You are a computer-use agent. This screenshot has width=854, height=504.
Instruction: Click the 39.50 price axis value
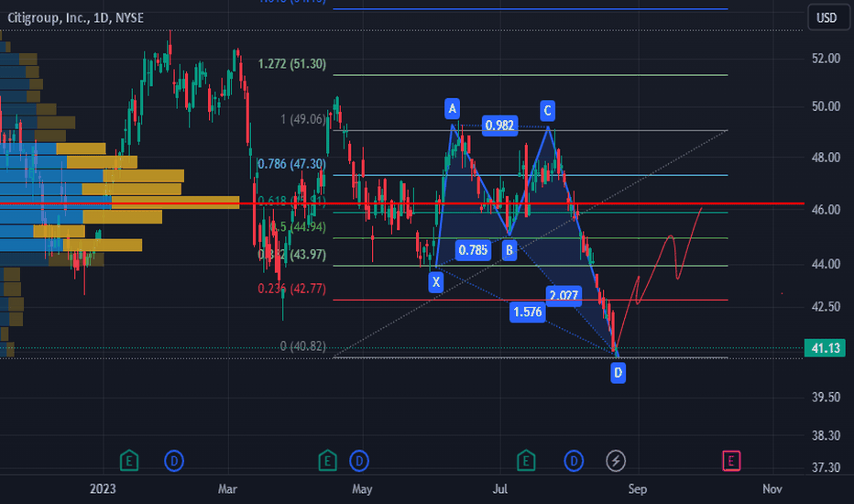pos(826,397)
